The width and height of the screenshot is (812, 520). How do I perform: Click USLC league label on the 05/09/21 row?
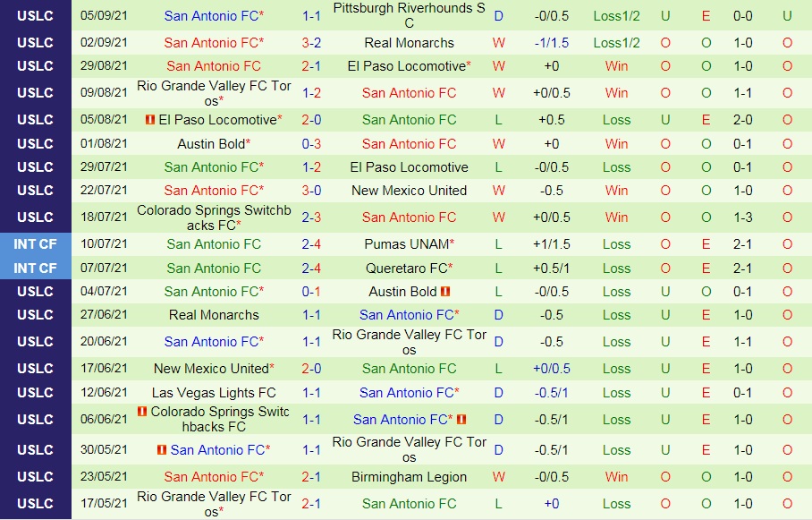35,16
